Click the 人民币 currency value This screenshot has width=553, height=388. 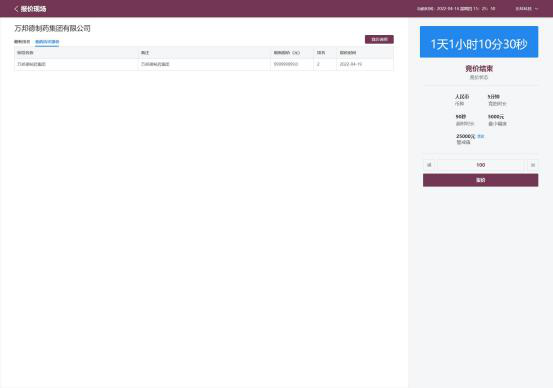(462, 96)
